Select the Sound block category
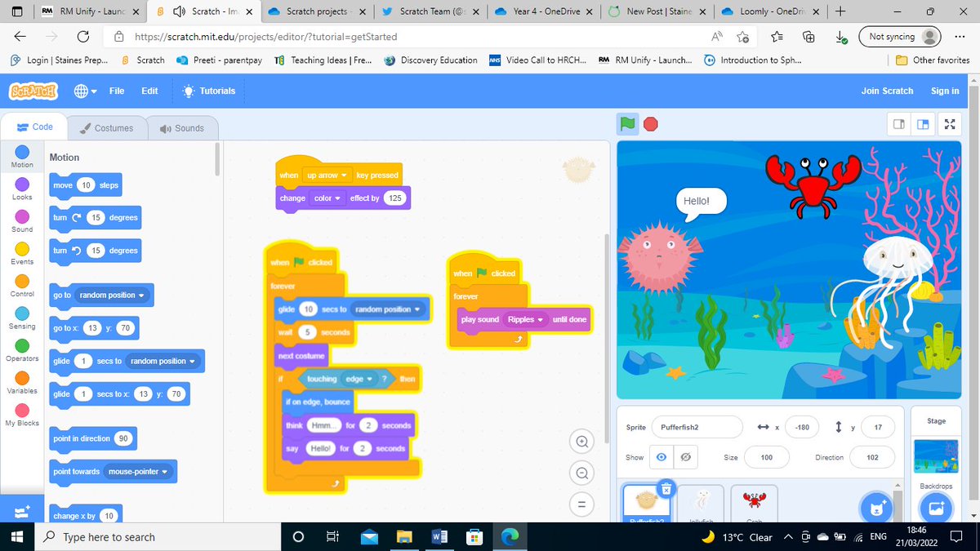 (22, 221)
